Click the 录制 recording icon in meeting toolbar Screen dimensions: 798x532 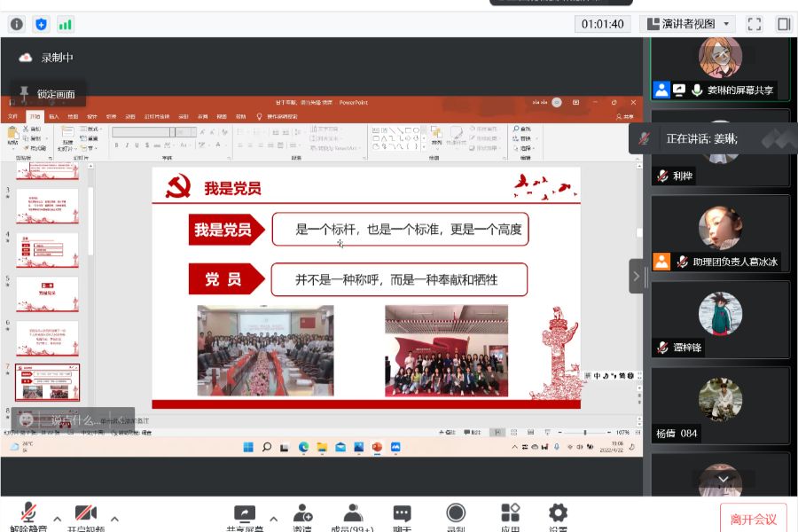[455, 514]
